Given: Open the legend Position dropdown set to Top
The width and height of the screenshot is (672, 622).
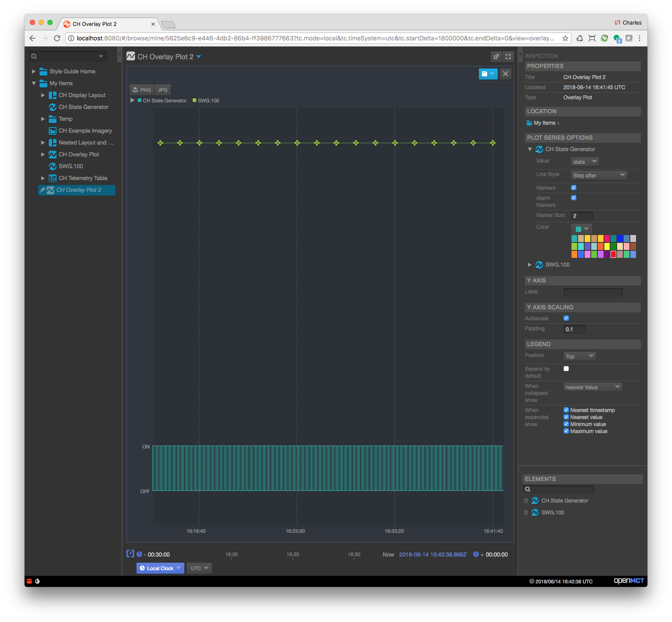Looking at the screenshot, I should click(579, 356).
